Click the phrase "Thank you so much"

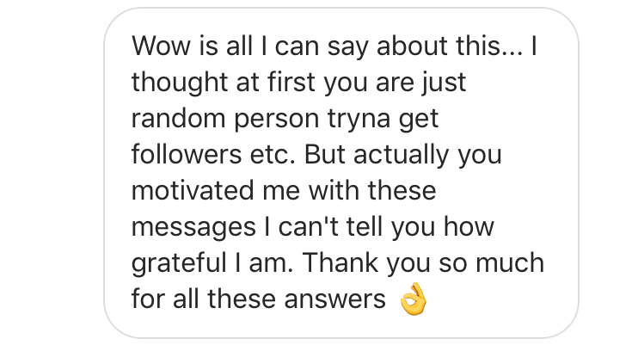(423, 263)
